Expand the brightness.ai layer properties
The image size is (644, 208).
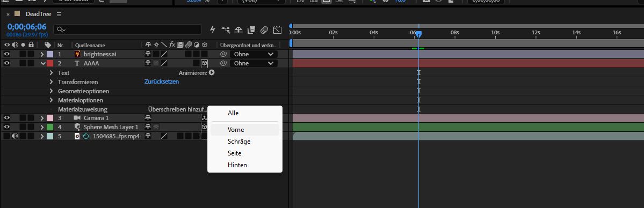click(x=42, y=54)
